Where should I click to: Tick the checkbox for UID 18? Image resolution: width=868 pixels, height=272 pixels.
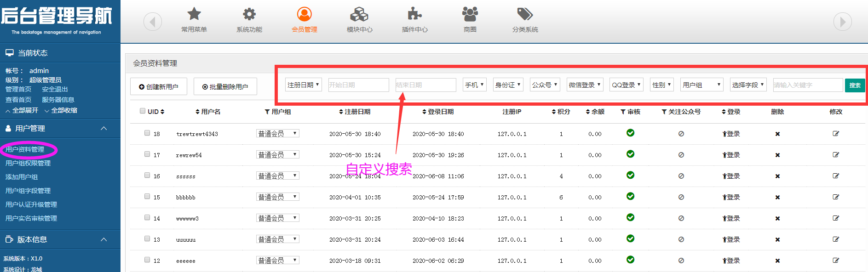(147, 133)
